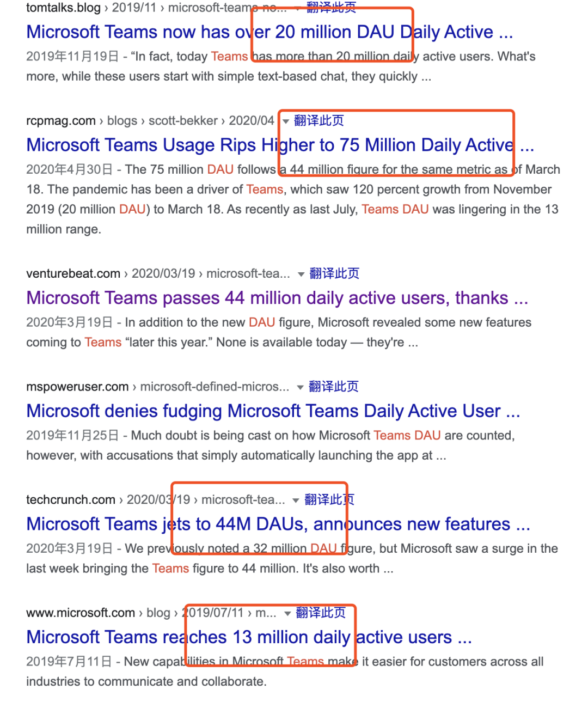Translate the mspoweruser.com result page
The height and width of the screenshot is (702, 588).
pyautogui.click(x=333, y=387)
